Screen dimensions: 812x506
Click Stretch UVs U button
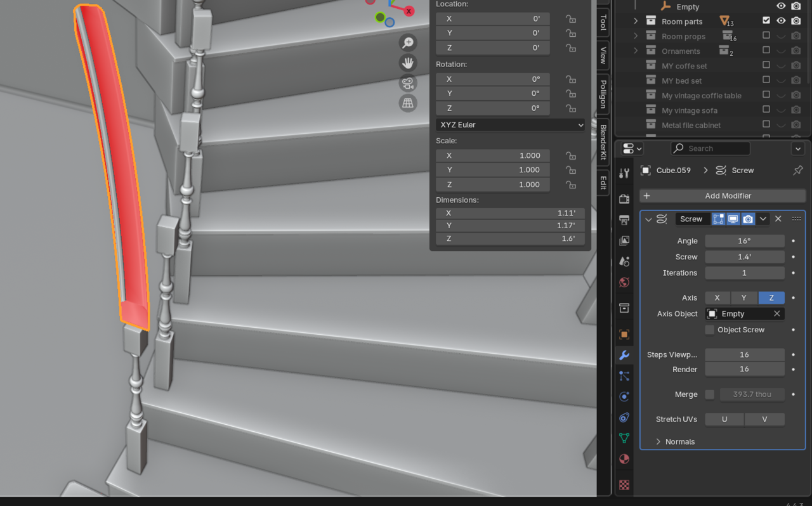pyautogui.click(x=724, y=419)
